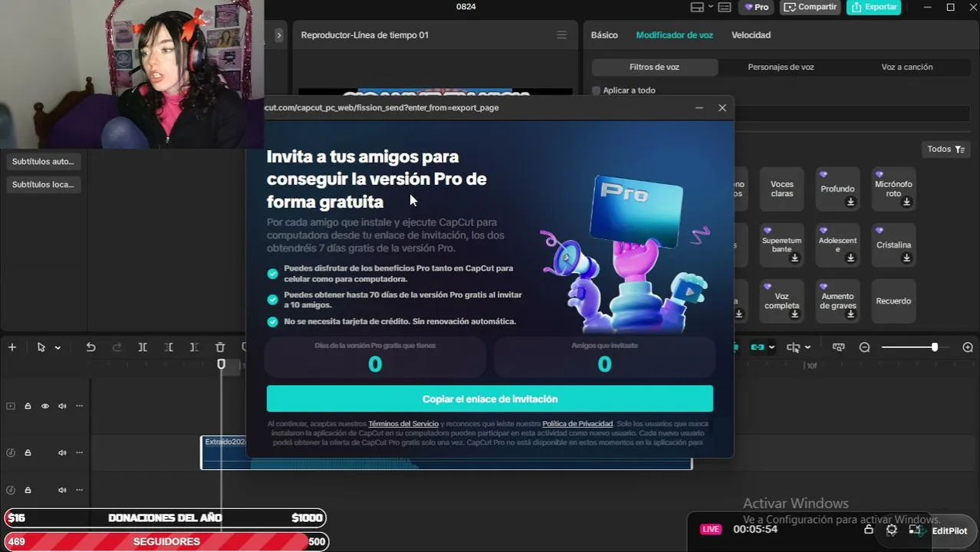Download the Superretumbante voice filter
The image size is (980, 552).
tap(794, 258)
